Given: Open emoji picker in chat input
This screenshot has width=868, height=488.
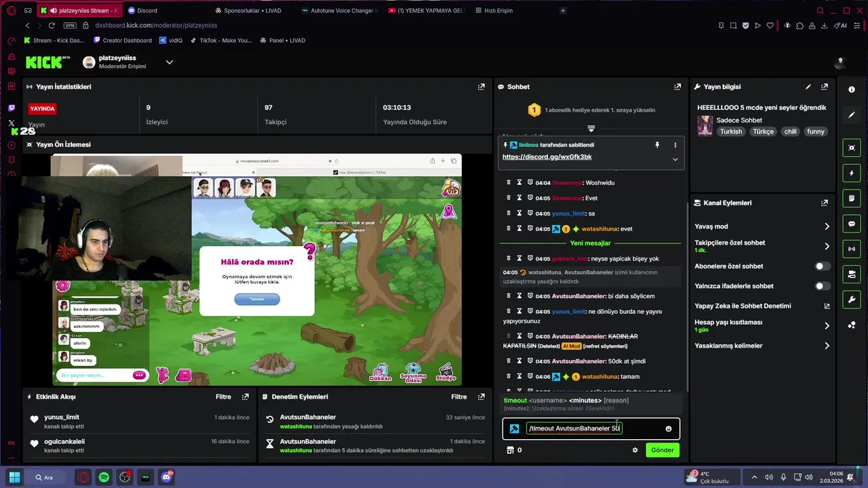Looking at the screenshot, I should 669,428.
